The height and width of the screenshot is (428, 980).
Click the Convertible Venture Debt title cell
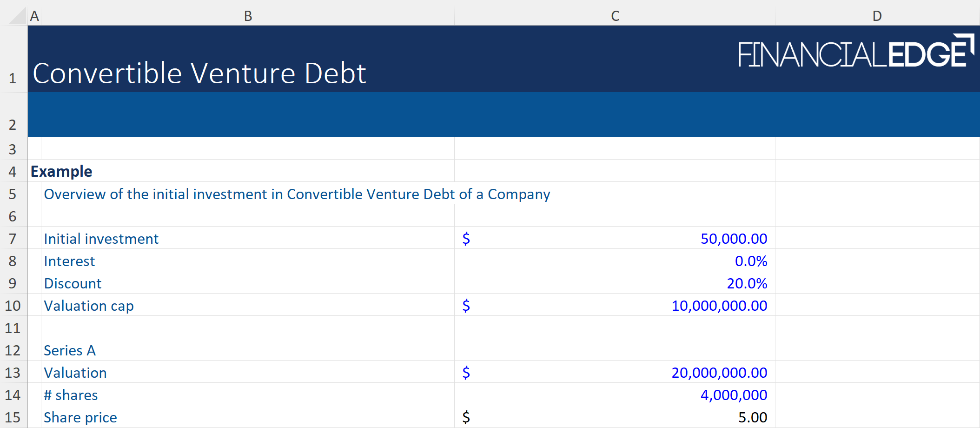pyautogui.click(x=199, y=73)
